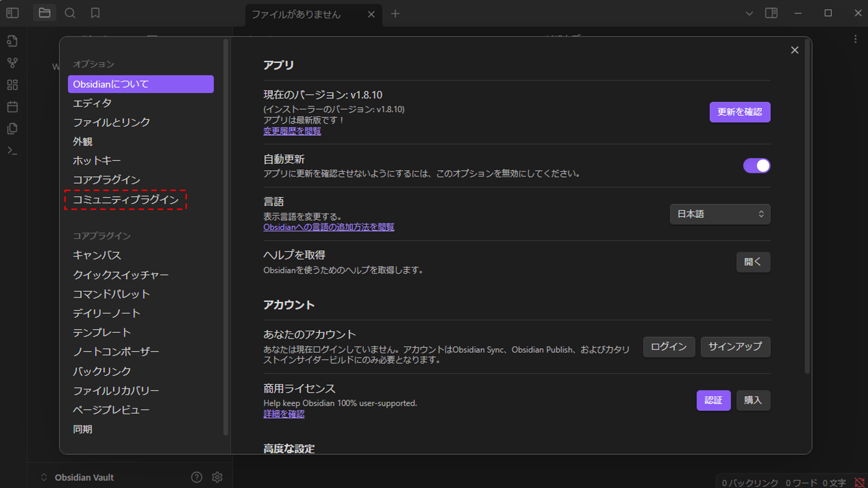Click settings sidebar scrollbar
The height and width of the screenshot is (488, 868).
tap(226, 237)
